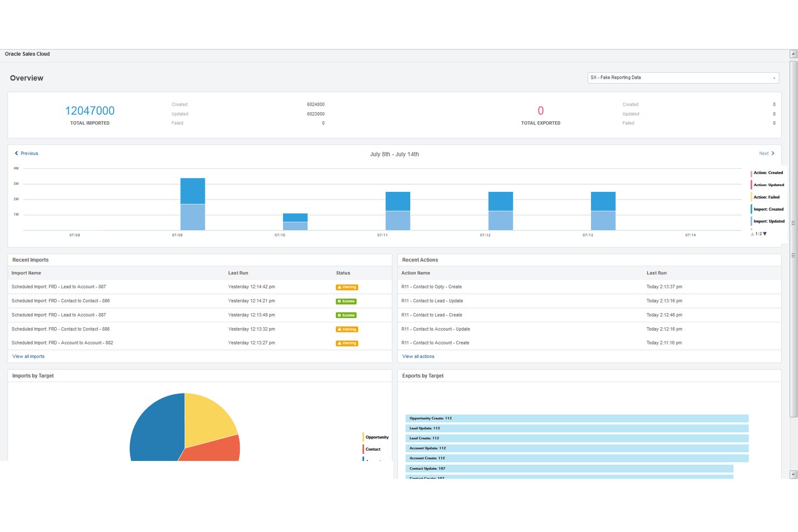This screenshot has height=532, width=798.
Task: Click the scrollbar down arrow at bottom right
Action: tap(793, 474)
